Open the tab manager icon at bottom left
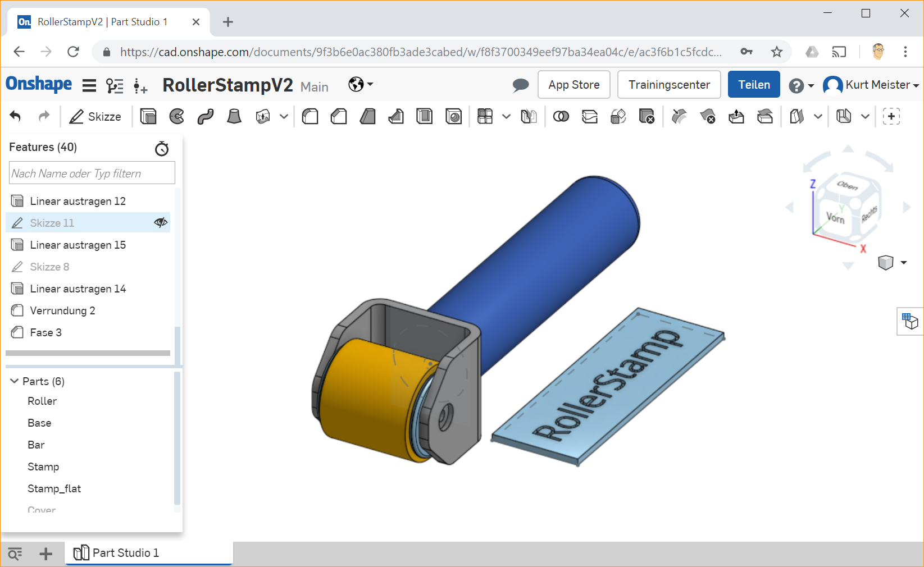Image resolution: width=924 pixels, height=567 pixels. tap(15, 554)
